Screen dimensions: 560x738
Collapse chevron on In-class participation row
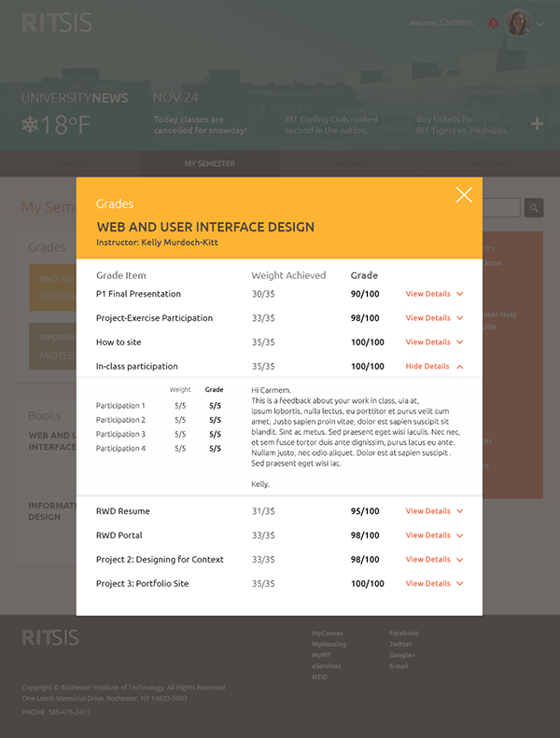(x=460, y=366)
